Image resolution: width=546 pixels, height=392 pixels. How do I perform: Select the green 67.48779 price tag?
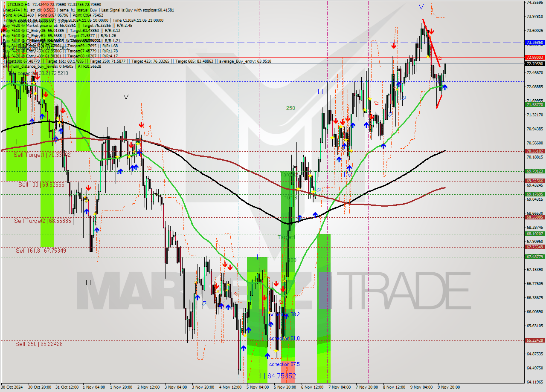[534, 257]
